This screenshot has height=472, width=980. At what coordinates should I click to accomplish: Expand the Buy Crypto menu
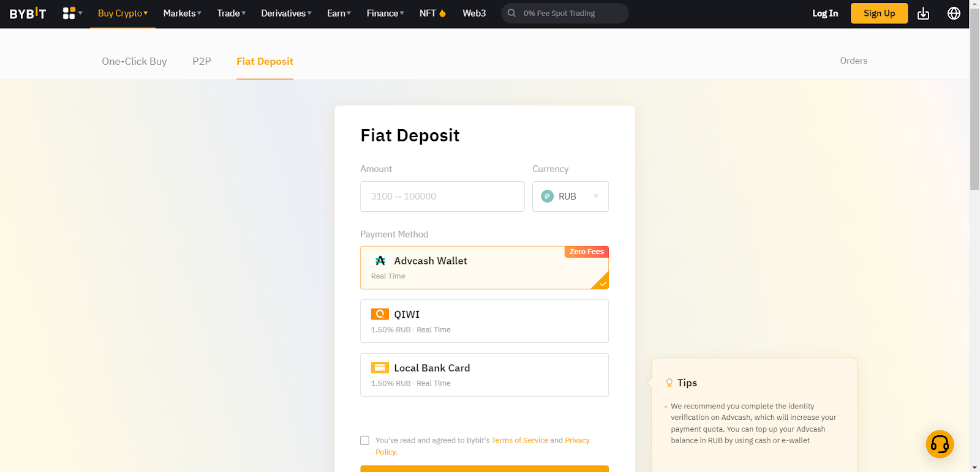point(123,13)
